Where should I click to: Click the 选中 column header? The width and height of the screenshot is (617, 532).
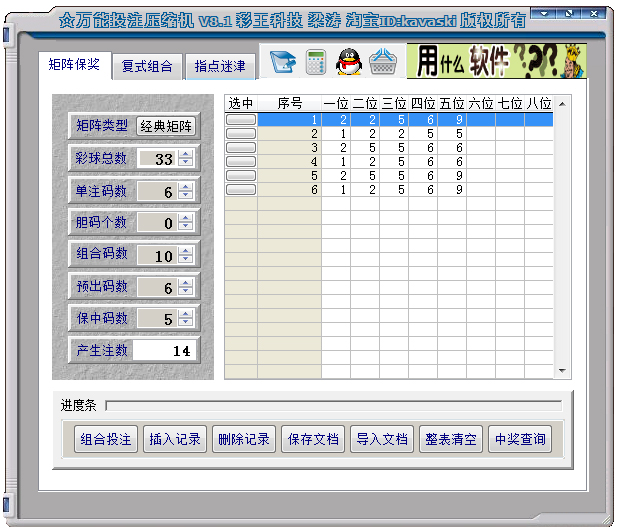coord(241,103)
